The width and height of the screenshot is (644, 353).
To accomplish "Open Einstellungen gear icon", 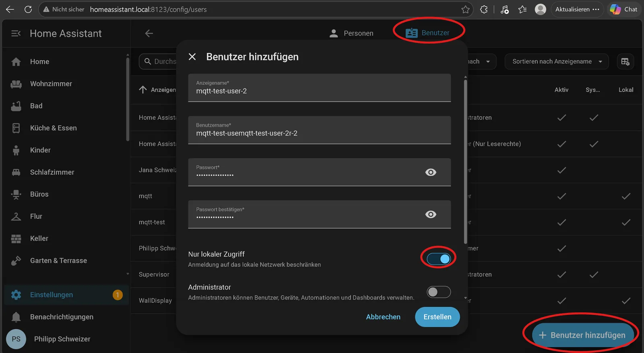I will tap(16, 295).
